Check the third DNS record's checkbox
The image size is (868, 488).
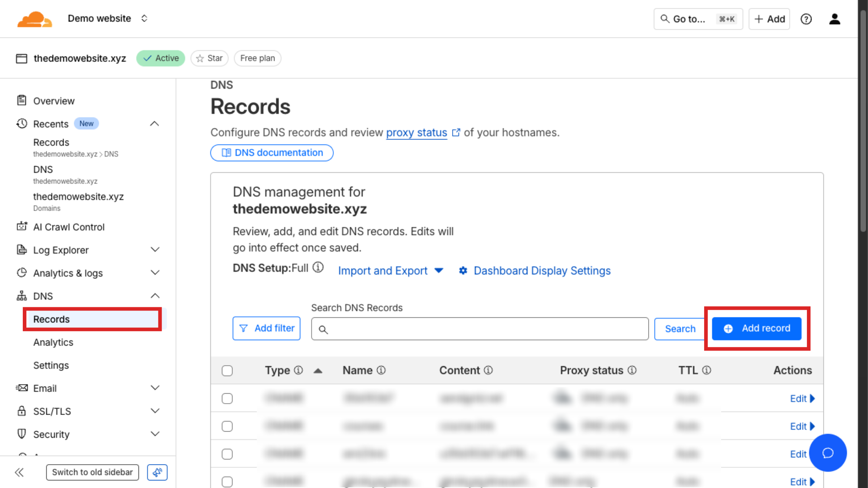coord(227,454)
